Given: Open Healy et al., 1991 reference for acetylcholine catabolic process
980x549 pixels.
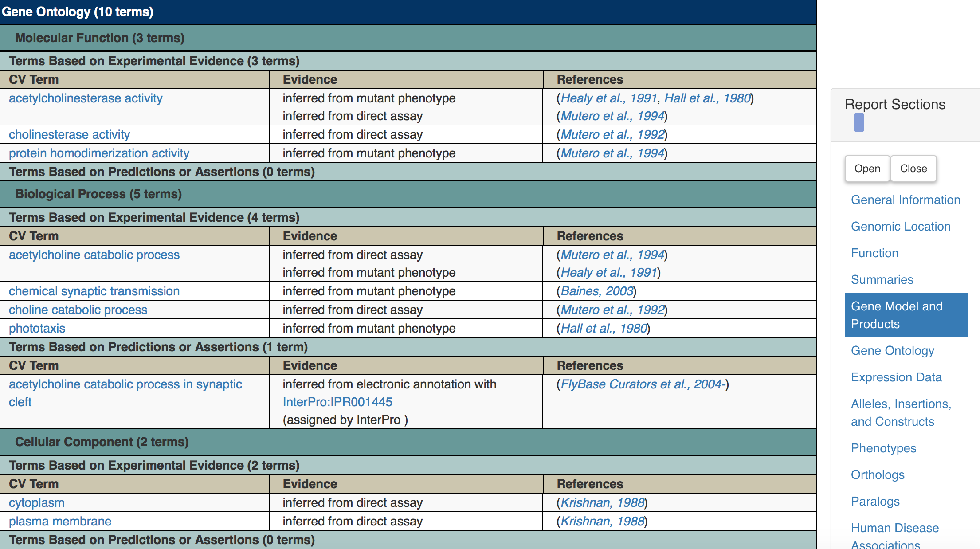Looking at the screenshot, I should pos(609,272).
